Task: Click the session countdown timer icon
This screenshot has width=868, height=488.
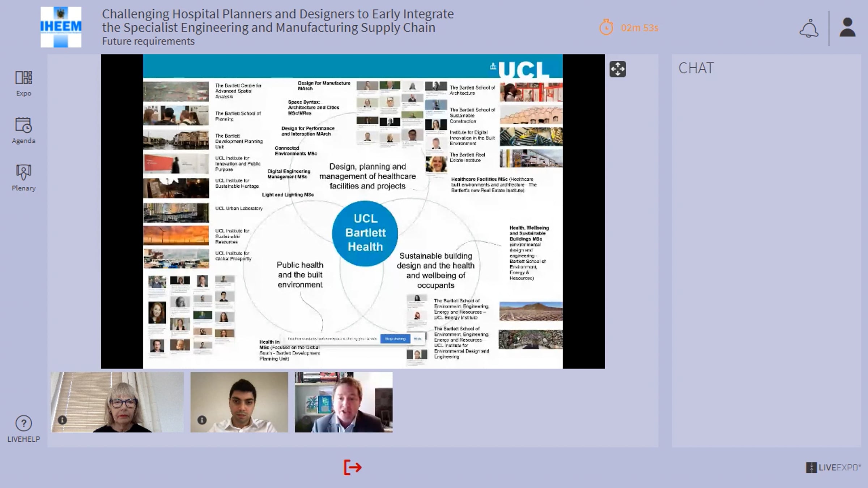Action: [607, 27]
